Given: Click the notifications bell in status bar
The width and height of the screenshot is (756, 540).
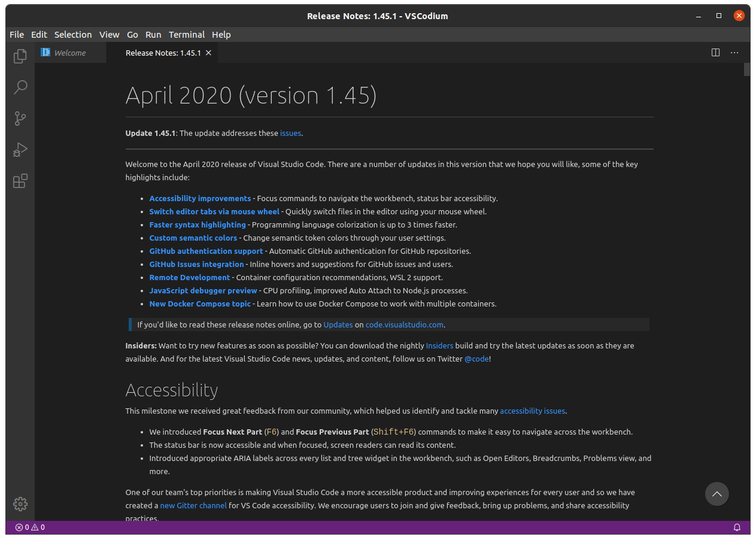Looking at the screenshot, I should coord(737,527).
